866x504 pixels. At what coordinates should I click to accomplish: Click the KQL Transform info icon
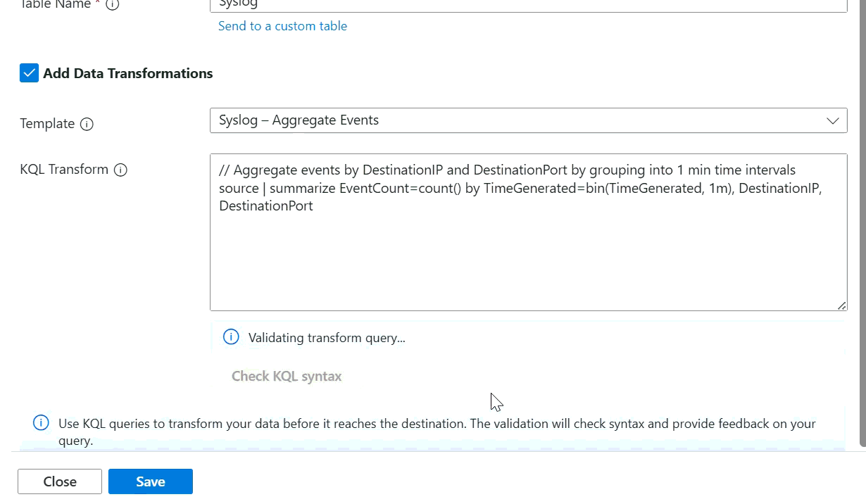(120, 170)
